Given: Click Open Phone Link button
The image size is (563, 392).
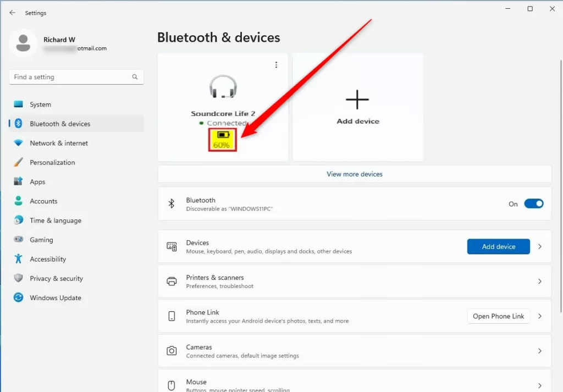Looking at the screenshot, I should tap(498, 316).
